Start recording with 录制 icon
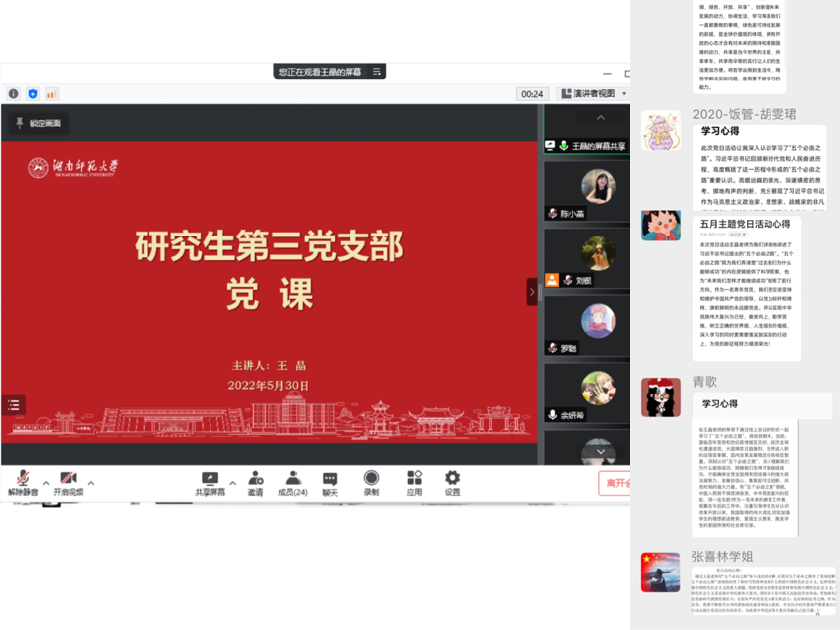 click(371, 483)
